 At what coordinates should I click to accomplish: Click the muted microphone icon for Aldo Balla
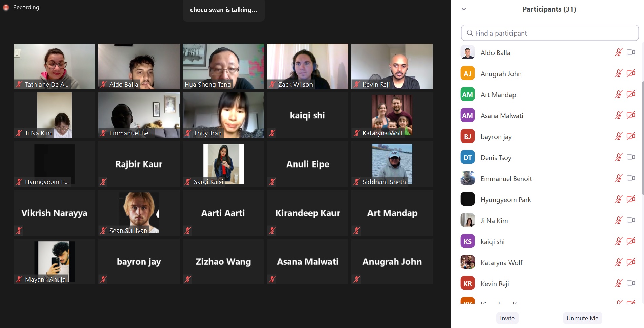click(618, 52)
